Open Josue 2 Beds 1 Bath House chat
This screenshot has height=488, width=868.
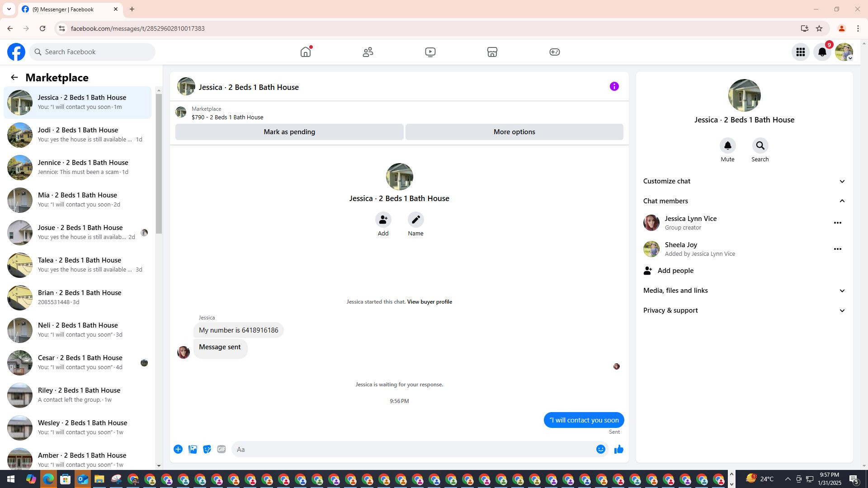77,232
